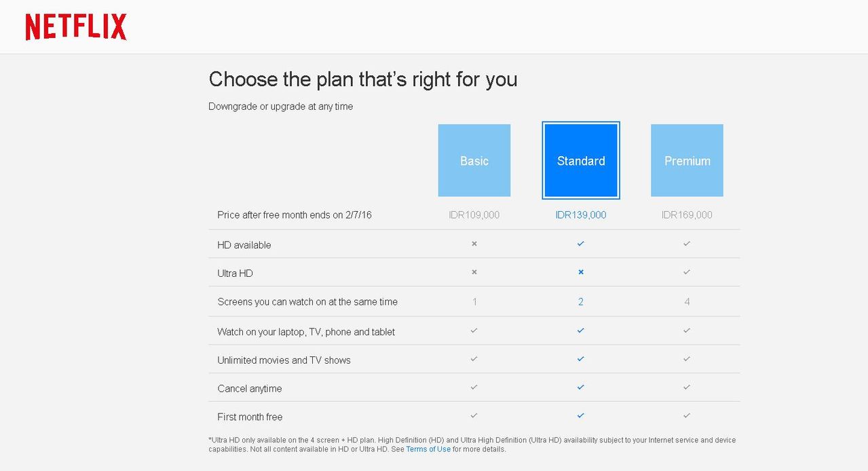Click Premium plan's 4 screens value
Image resolution: width=868 pixels, height=471 pixels.
(687, 302)
